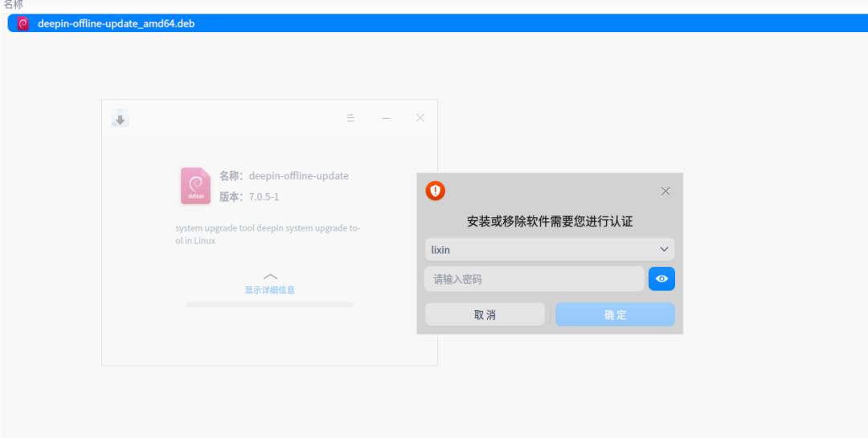The width and height of the screenshot is (868, 438).
Task: Click the 安装或移除软件需要您进行认证 heading
Action: (550, 222)
